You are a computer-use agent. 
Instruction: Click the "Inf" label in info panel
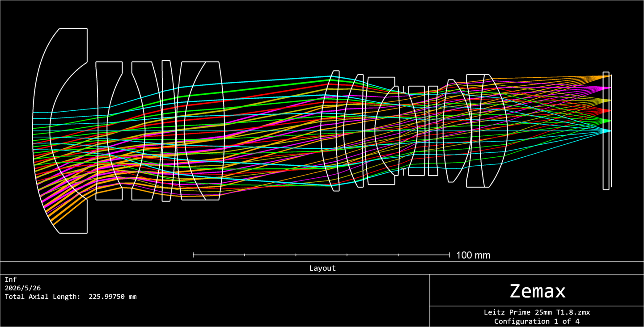click(11, 280)
